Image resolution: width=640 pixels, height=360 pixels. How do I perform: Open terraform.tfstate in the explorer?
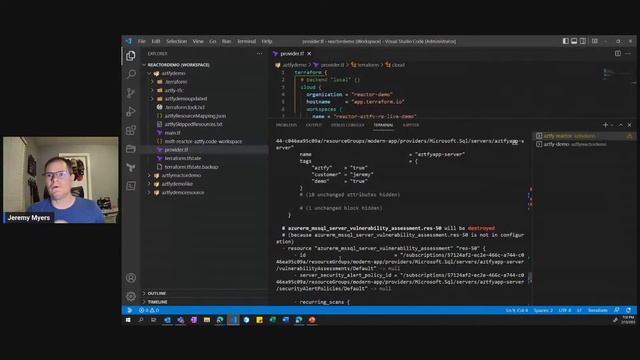[x=182, y=158]
